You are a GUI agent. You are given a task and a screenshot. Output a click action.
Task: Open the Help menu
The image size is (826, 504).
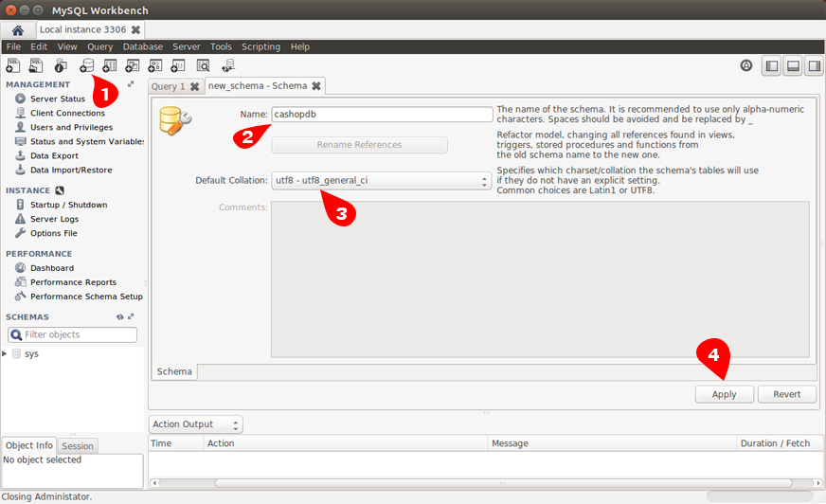point(300,46)
